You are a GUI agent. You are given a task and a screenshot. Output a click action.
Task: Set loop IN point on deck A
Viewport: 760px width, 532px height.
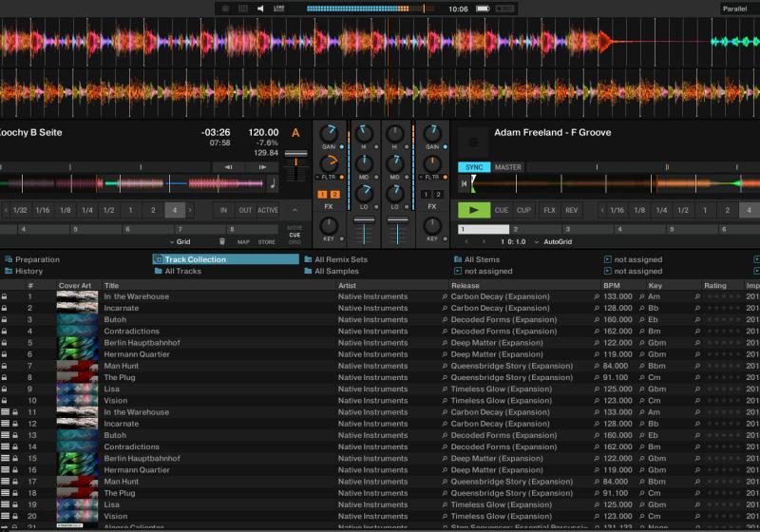tap(223, 210)
